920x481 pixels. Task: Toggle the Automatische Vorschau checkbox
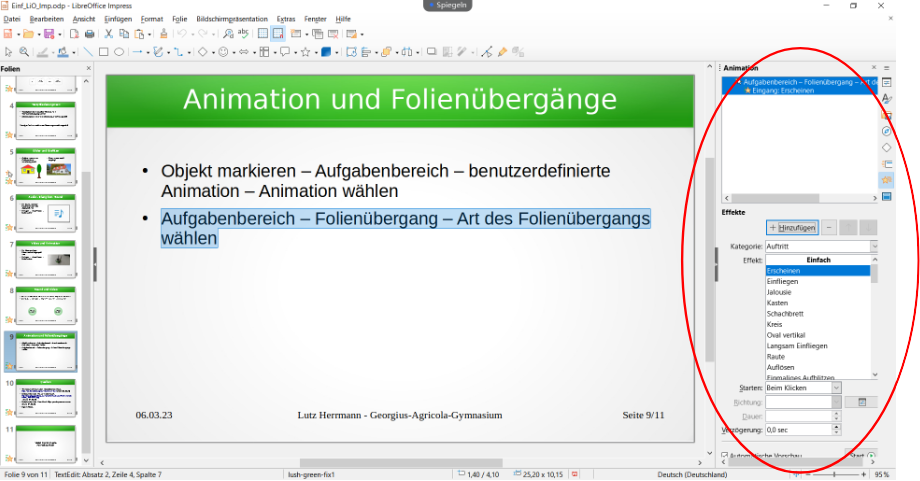(x=725, y=456)
